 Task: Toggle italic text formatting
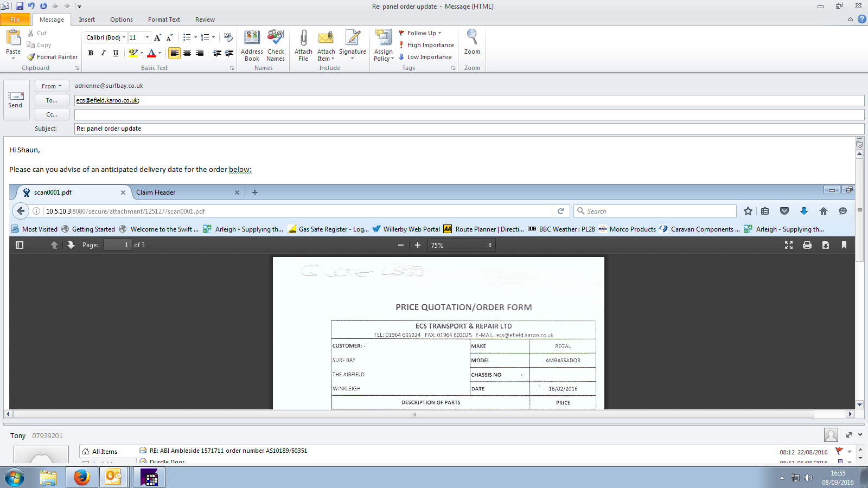pos(103,53)
